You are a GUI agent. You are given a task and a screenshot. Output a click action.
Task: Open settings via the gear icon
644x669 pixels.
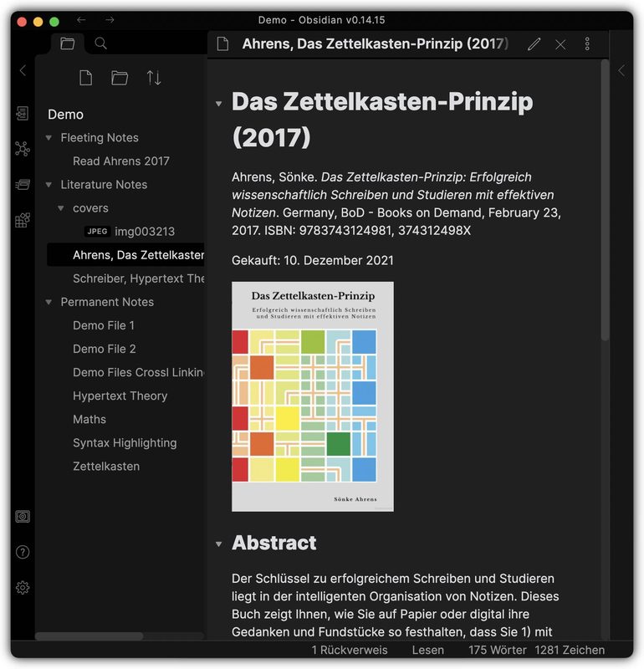pos(23,588)
